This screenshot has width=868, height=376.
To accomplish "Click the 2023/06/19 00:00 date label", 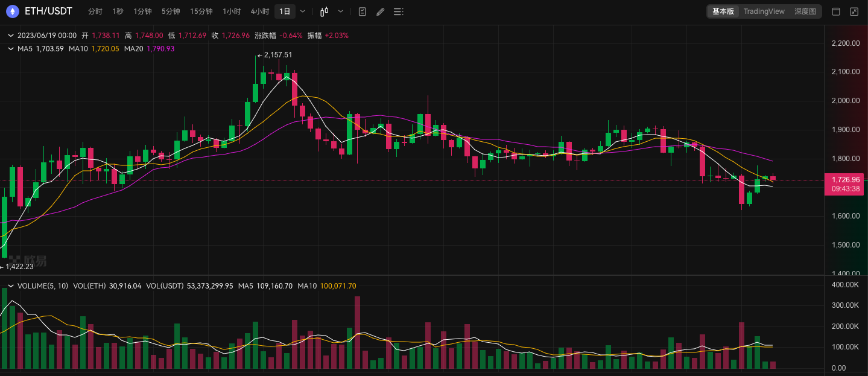I will (x=47, y=36).
